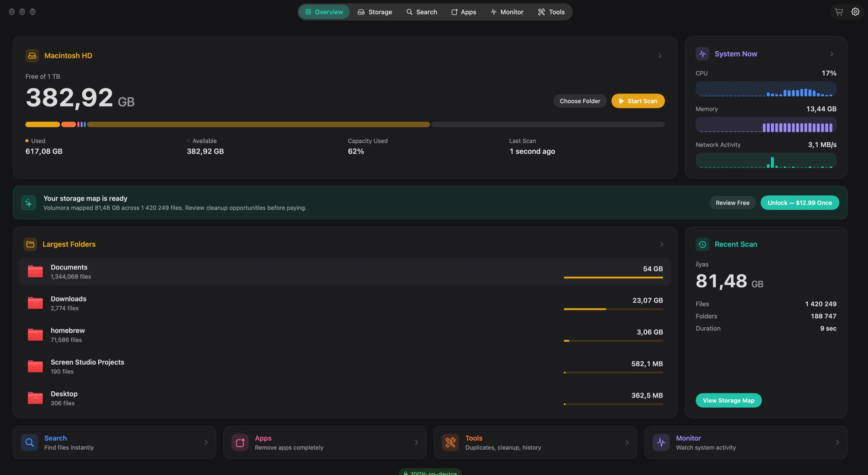The width and height of the screenshot is (868, 475).
Task: Click the Monitor card pulse icon
Action: tap(661, 442)
